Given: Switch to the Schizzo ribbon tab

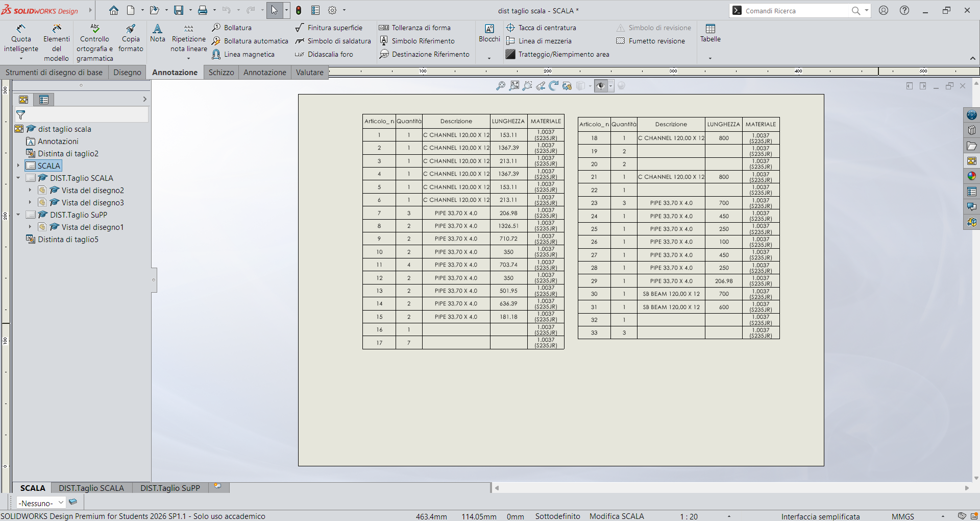Looking at the screenshot, I should click(x=221, y=72).
